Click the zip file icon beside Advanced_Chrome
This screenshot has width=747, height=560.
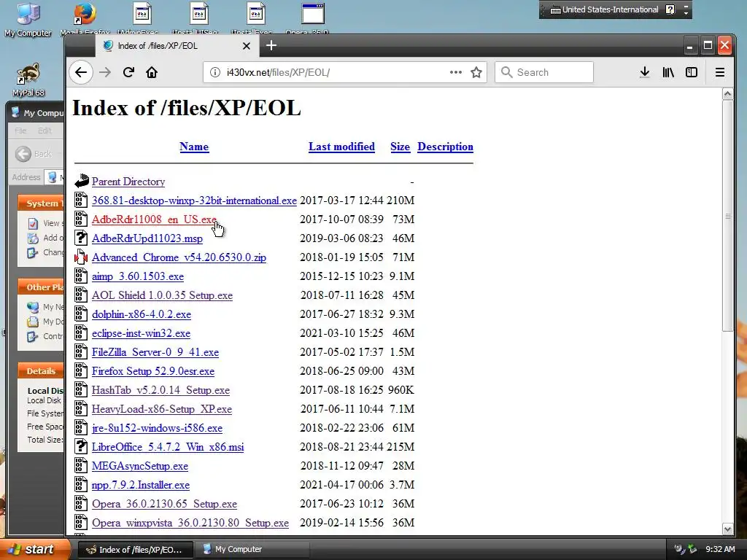[81, 257]
